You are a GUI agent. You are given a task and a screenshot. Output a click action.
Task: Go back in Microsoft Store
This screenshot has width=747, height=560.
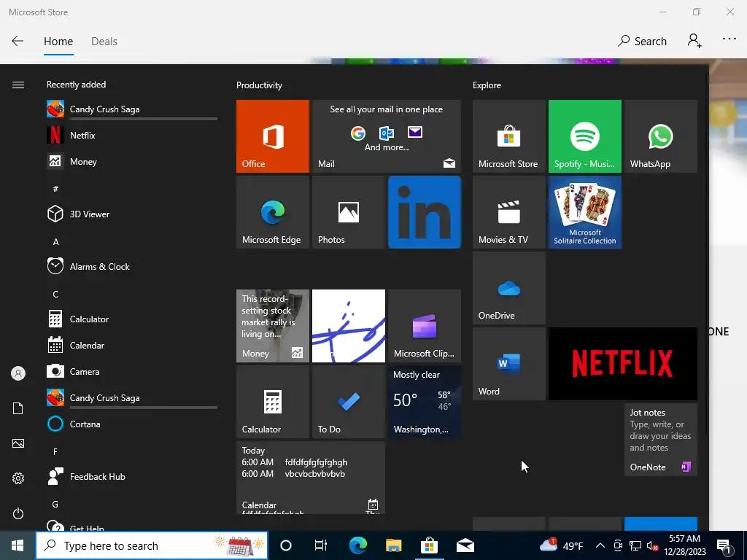click(18, 41)
